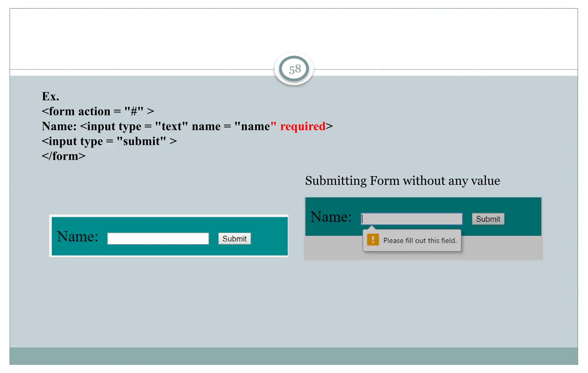Screen dimensions: 588x373
Task: Click 'Name: <input type = "text"' code text
Action: pos(115,126)
